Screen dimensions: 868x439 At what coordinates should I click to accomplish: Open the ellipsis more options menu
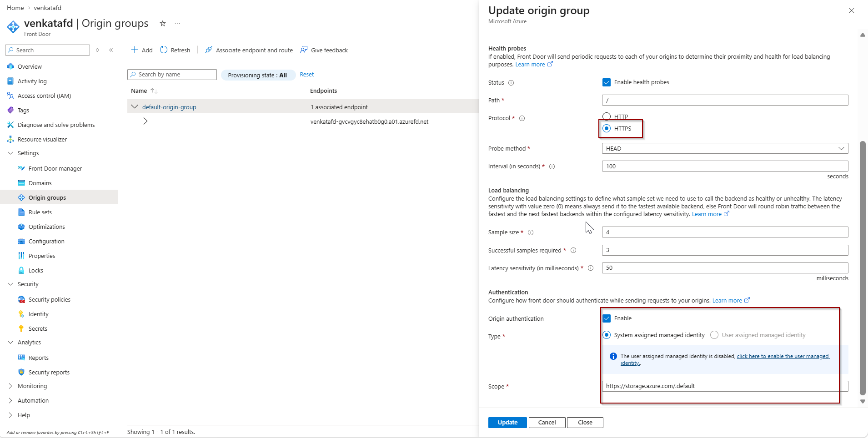pyautogui.click(x=177, y=23)
